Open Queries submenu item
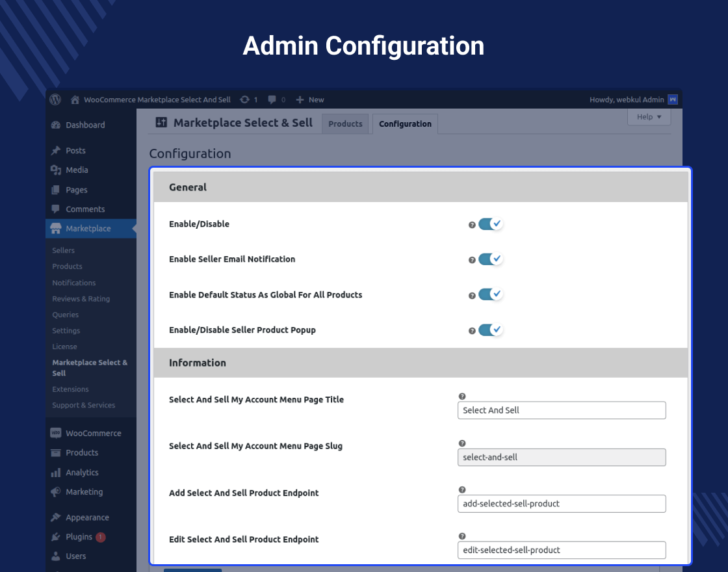Screen dimensions: 728x572 point(66,315)
